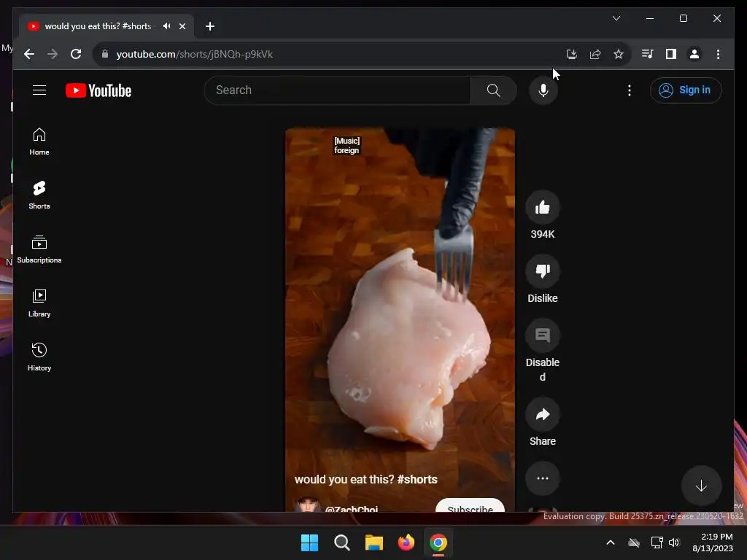Click Chrome icon in taskbar
The width and height of the screenshot is (747, 560).
tap(438, 542)
